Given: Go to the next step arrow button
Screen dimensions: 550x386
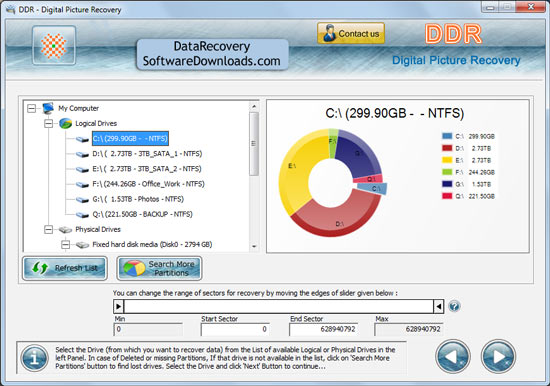Looking at the screenshot, I should coord(498,357).
